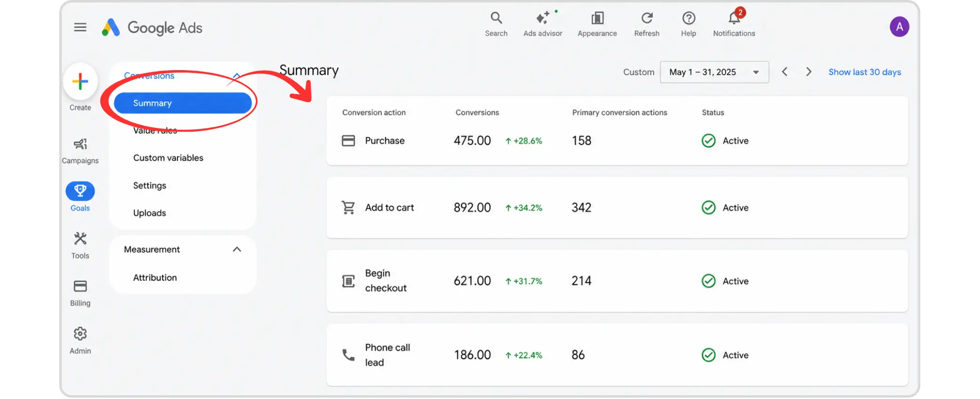Click the Add to cart icon

pyautogui.click(x=348, y=207)
